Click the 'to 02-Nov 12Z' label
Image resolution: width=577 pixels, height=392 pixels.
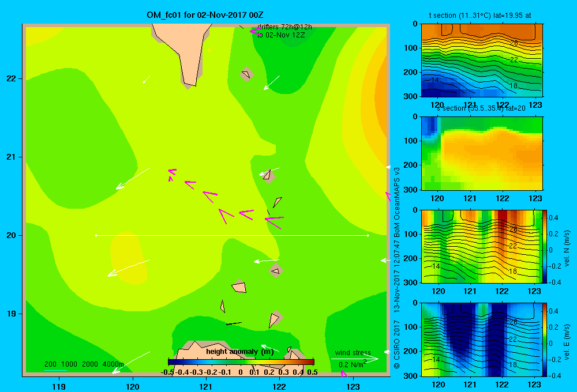pos(281,35)
